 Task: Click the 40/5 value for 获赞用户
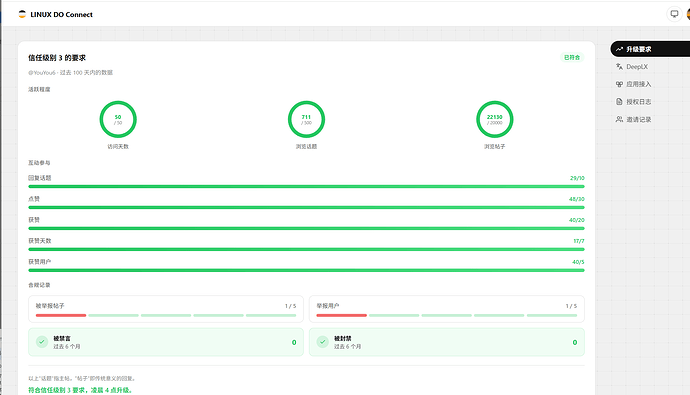point(578,262)
